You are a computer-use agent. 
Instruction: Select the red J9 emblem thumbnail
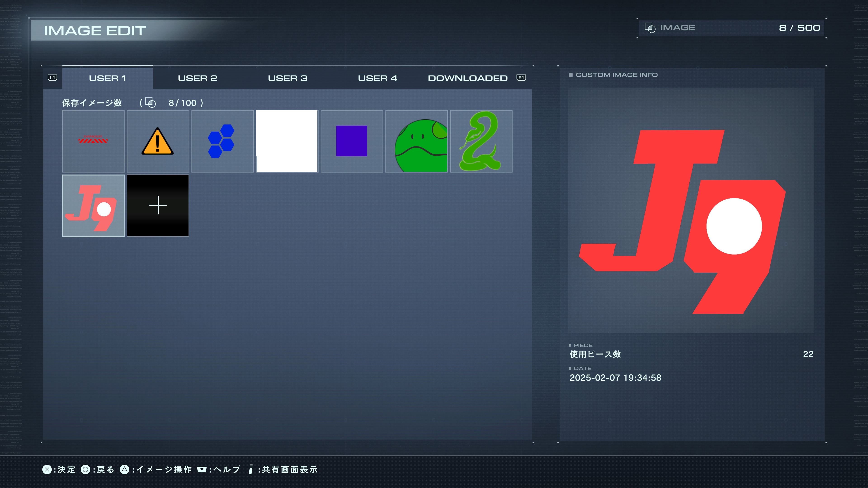click(93, 205)
